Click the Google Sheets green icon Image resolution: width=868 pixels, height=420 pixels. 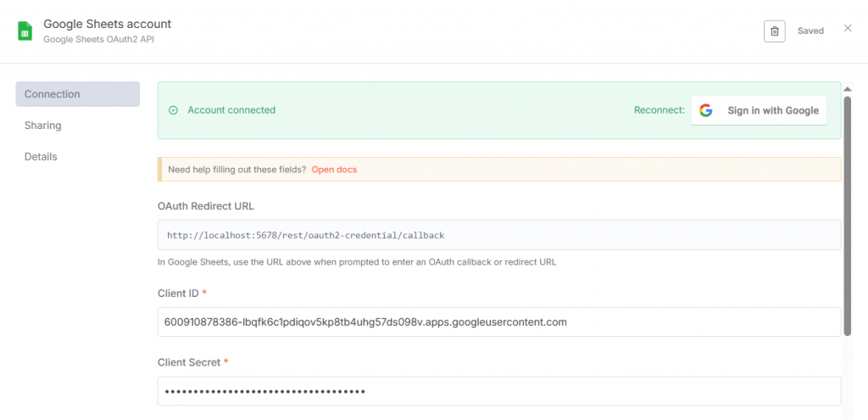coord(25,31)
